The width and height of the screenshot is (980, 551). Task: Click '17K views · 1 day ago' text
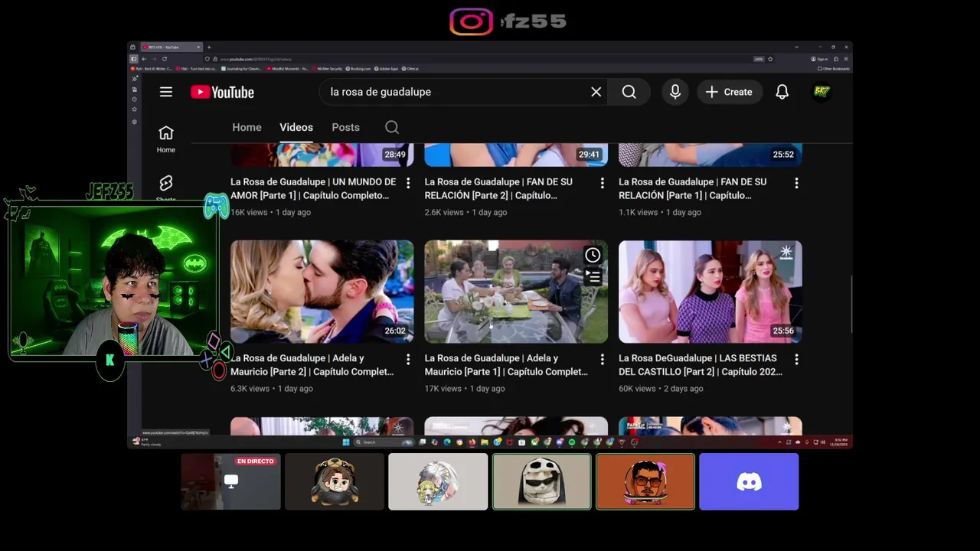coord(465,389)
